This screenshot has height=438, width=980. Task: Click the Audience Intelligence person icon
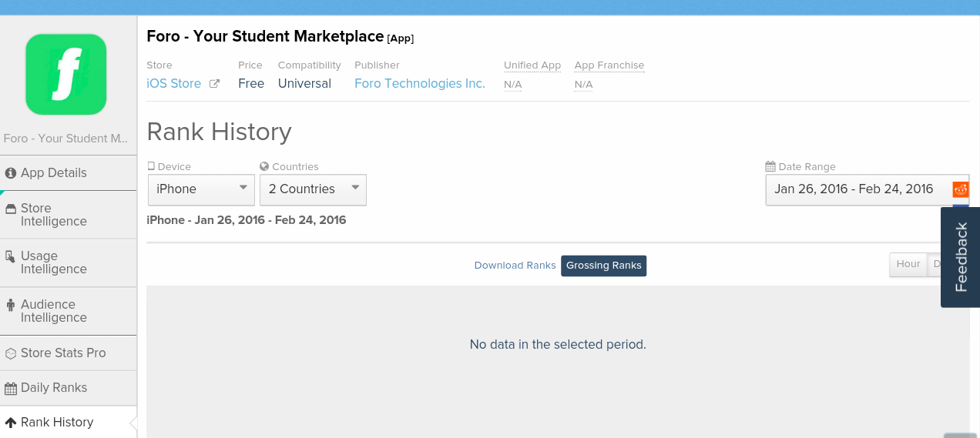(11, 305)
